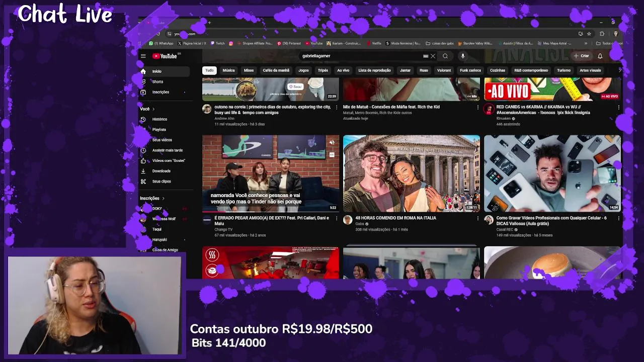644x362 pixels.
Task: Select the Turismo filter chip
Action: click(563, 70)
